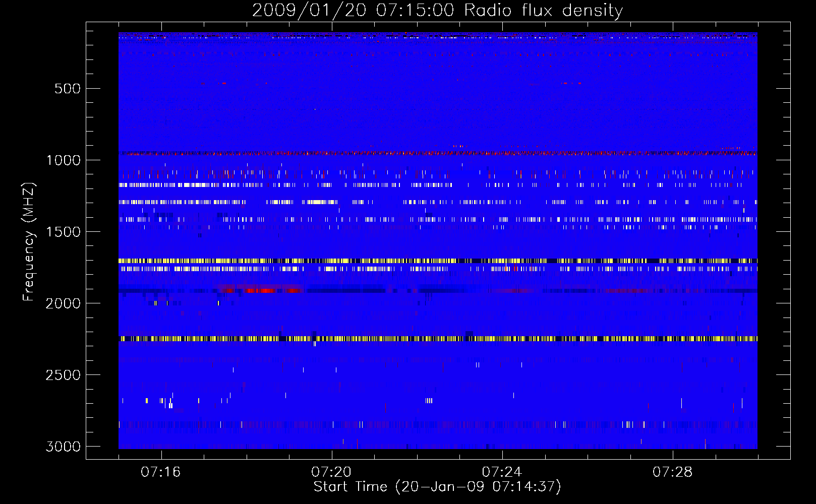
Task: Click the '07:20' time axis label
Action: point(331,472)
